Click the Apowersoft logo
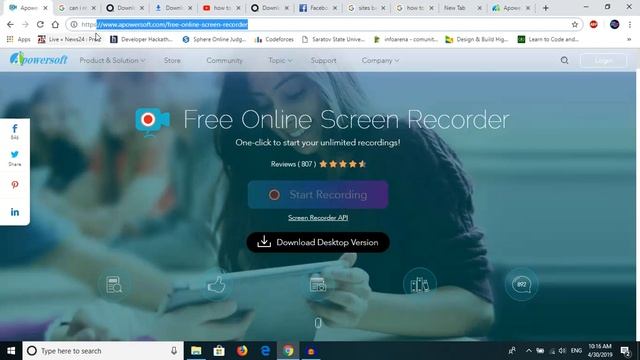The image size is (640, 360). point(38,60)
